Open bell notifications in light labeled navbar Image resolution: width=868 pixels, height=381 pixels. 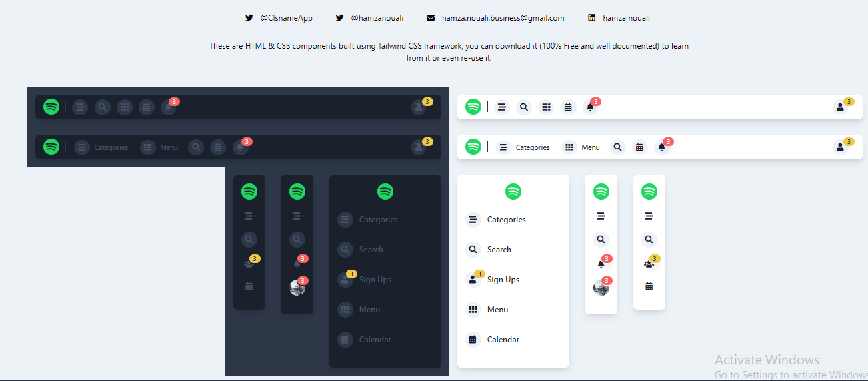coord(662,147)
